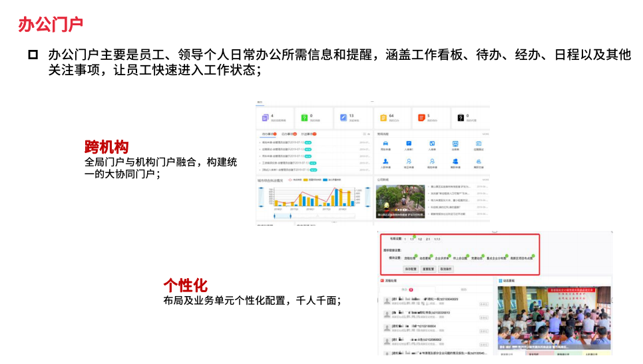Click the green question mark card icon

304,118
